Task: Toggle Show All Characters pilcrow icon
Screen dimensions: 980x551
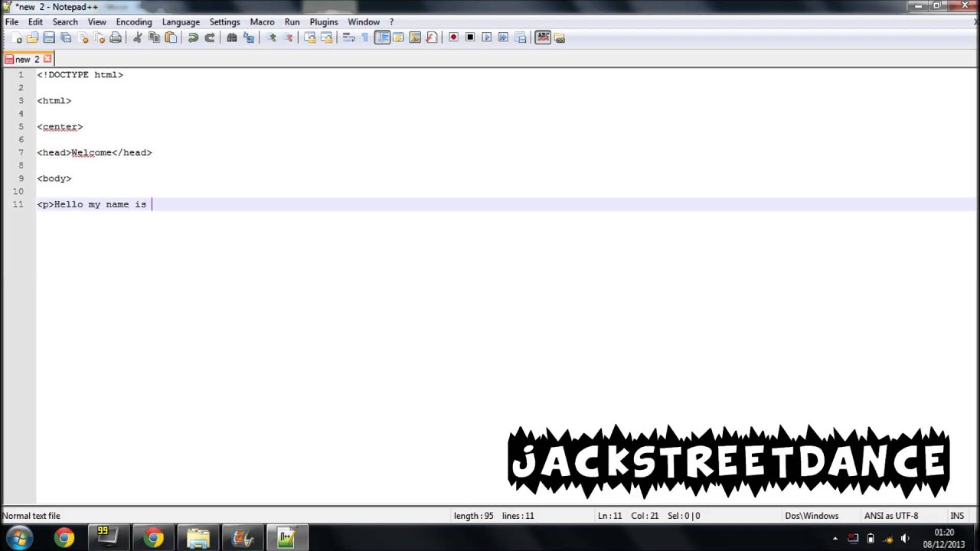Action: 364,37
